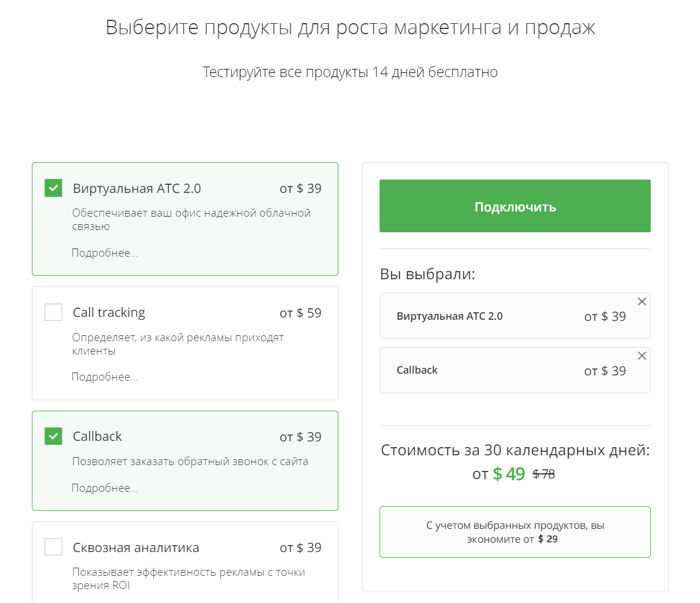
Task: Uncheck the Callback product checkbox
Action: pyautogui.click(x=53, y=436)
